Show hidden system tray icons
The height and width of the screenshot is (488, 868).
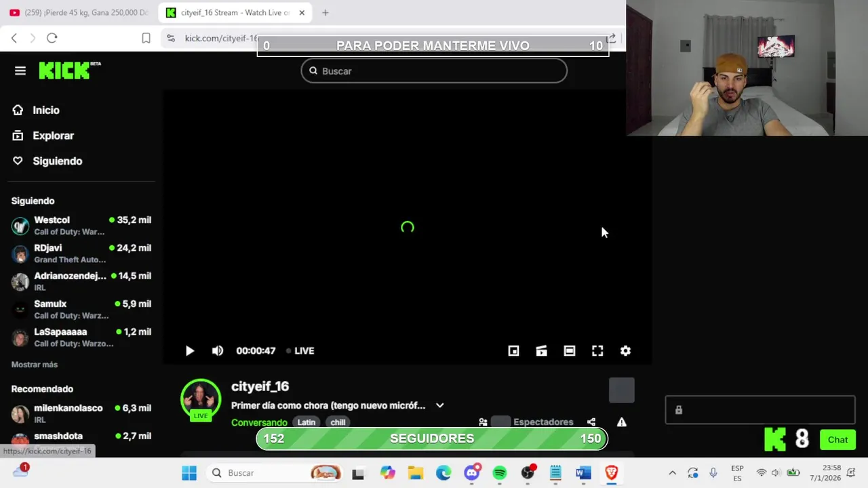pos(672,473)
